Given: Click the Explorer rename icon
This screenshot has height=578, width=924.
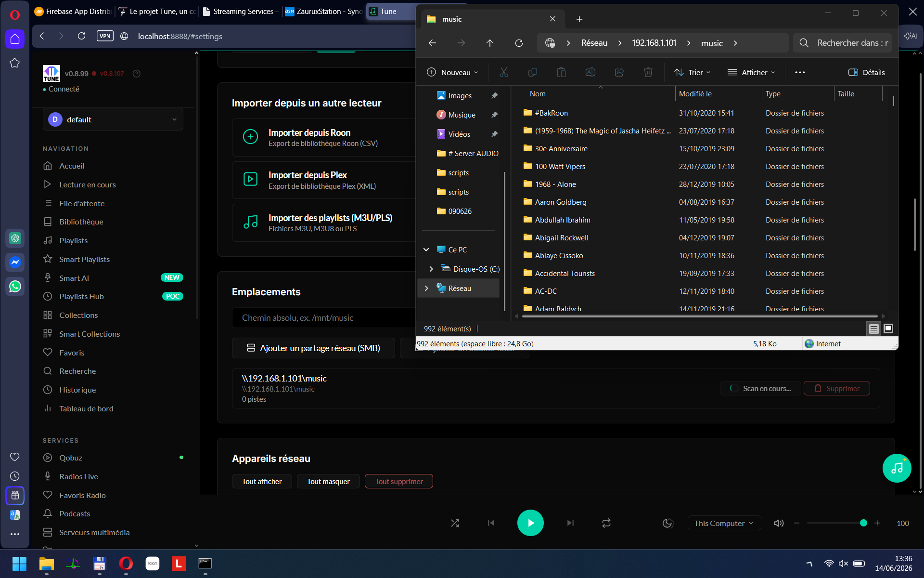Looking at the screenshot, I should point(590,72).
